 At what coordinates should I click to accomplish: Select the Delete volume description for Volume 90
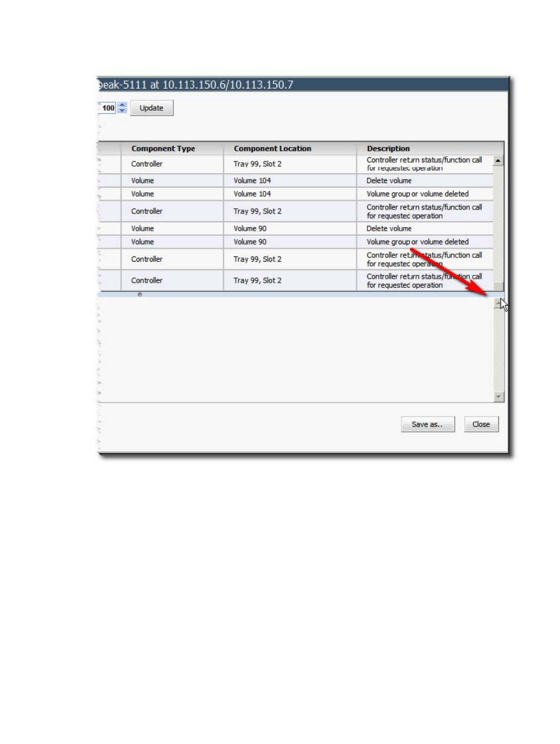pyautogui.click(x=389, y=229)
